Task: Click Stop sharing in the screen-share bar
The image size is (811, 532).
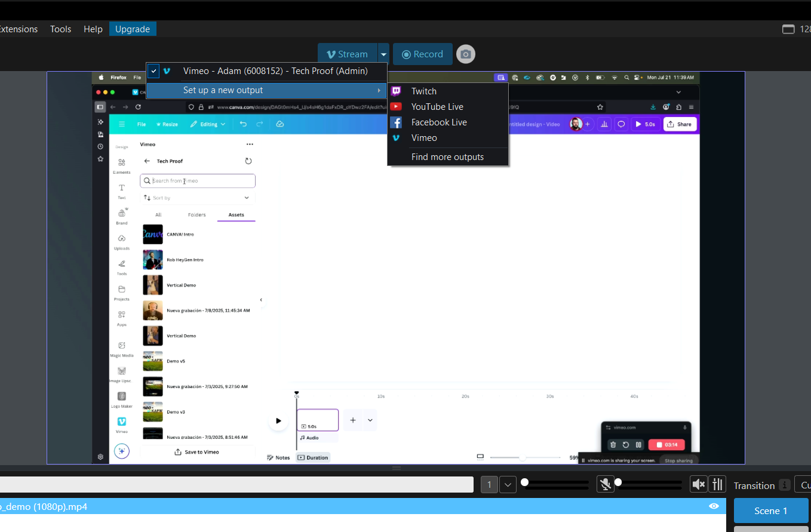Action: pyautogui.click(x=678, y=460)
